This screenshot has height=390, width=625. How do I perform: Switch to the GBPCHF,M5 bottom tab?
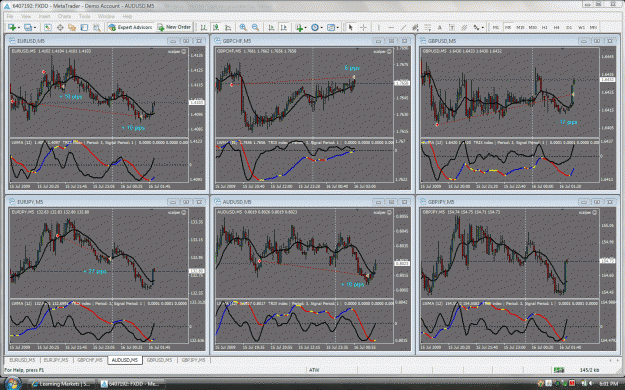[x=90, y=360]
